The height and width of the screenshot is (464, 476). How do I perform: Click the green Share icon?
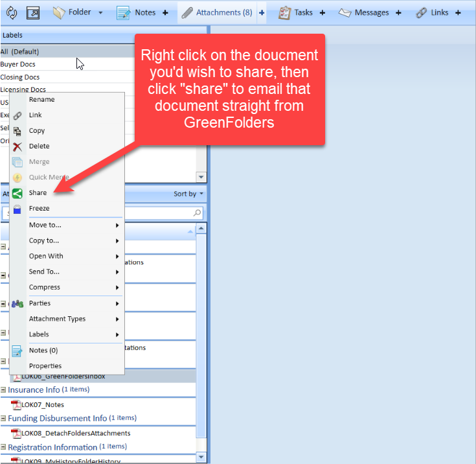click(x=17, y=193)
